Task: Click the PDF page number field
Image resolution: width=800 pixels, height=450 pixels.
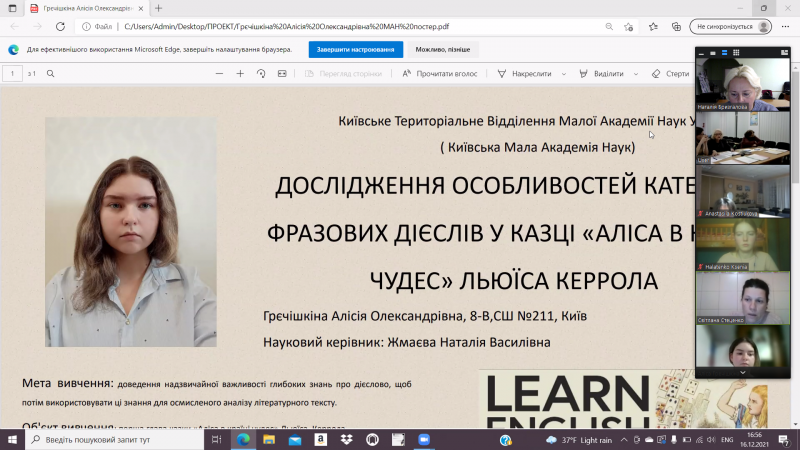Action: click(x=12, y=73)
